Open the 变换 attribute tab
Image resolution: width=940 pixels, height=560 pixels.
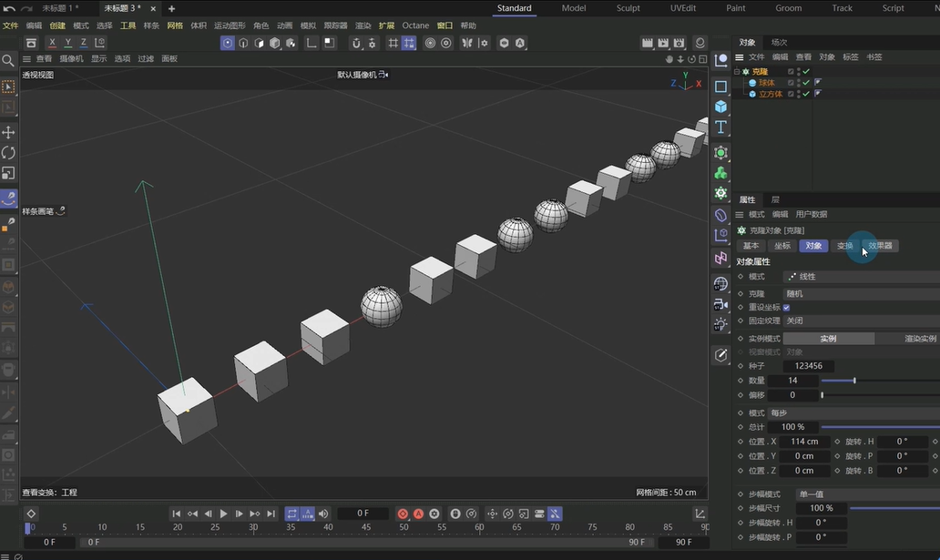click(x=844, y=246)
